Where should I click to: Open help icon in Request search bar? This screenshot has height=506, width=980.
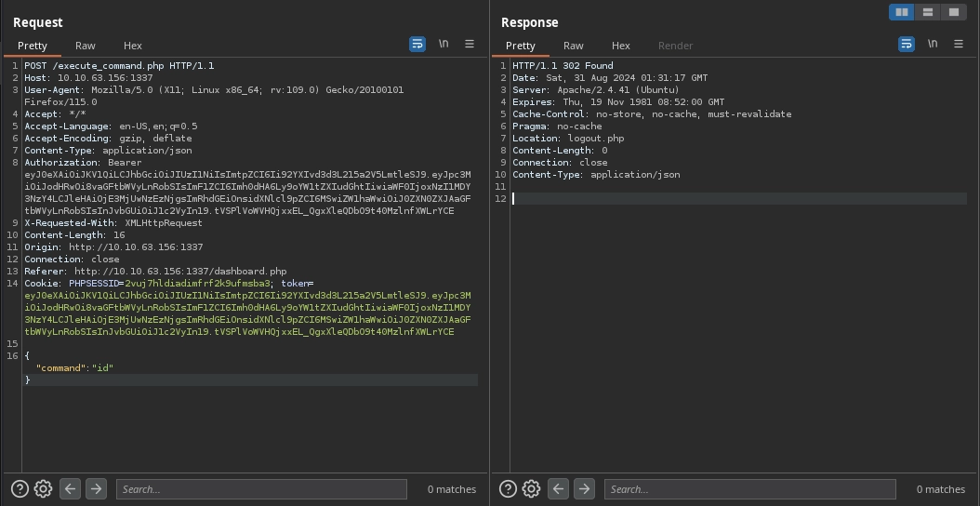pyautogui.click(x=20, y=488)
